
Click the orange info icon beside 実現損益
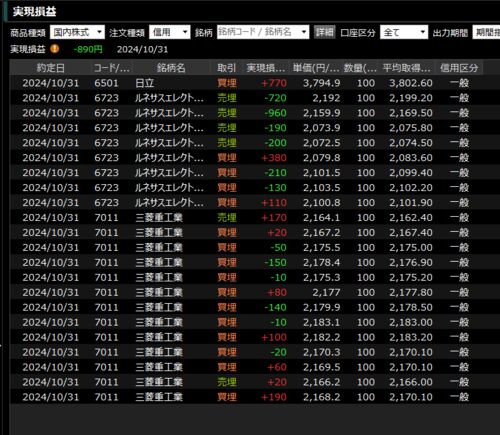(x=55, y=49)
